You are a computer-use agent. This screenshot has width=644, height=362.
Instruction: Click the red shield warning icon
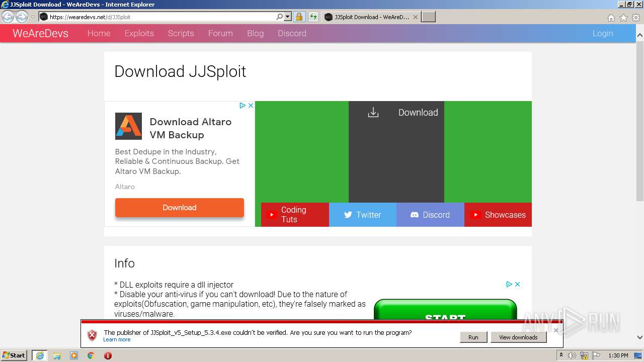pos(92,335)
